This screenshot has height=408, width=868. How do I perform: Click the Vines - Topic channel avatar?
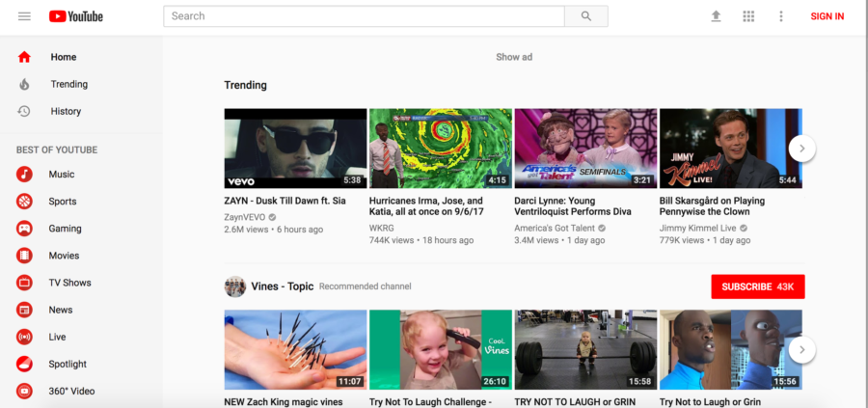234,286
